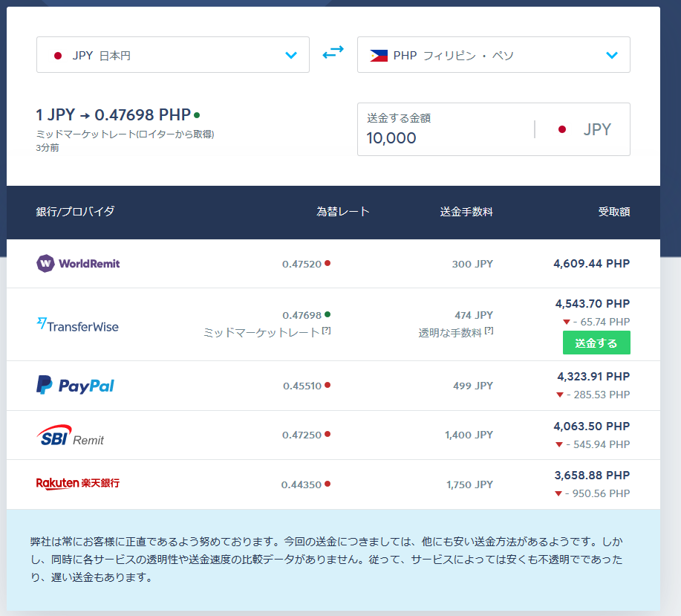Click the PayPal logo
Screen dimensions: 681x616
pos(75,386)
